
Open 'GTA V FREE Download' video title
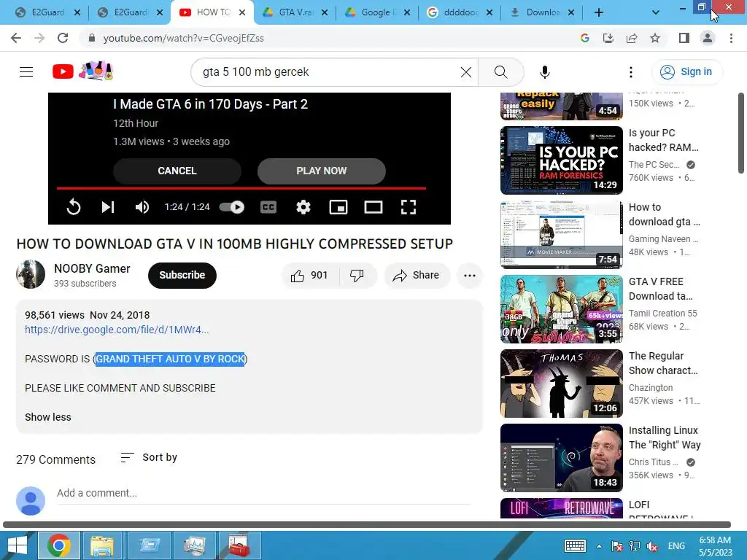coord(660,289)
